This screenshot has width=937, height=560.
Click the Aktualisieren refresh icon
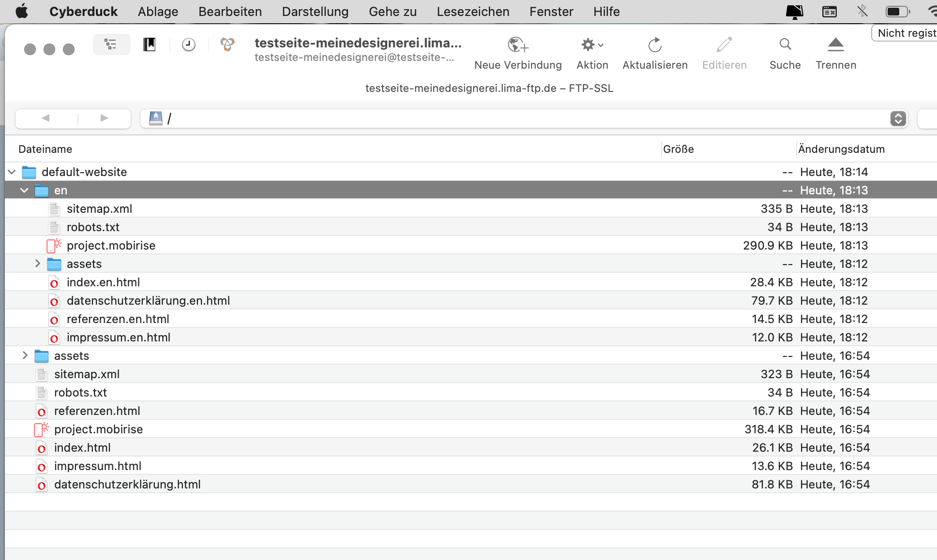tap(654, 45)
